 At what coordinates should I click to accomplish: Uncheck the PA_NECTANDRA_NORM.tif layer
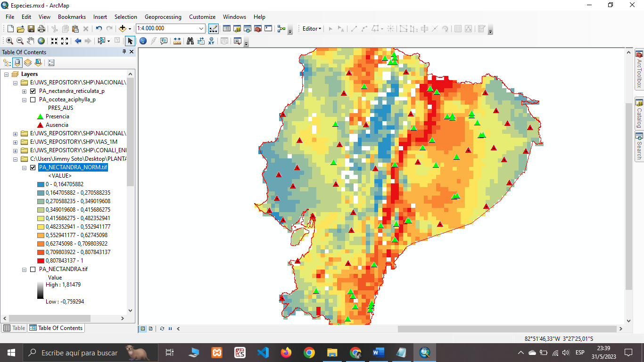pyautogui.click(x=33, y=167)
